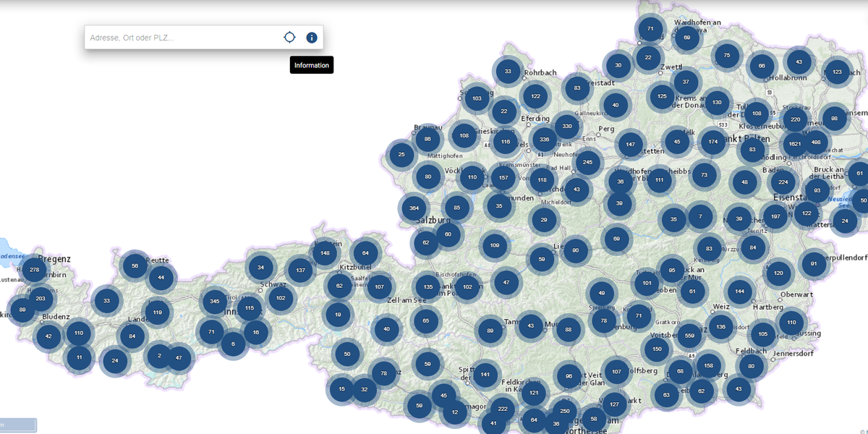Open the 104 cluster near Kitzbühel
The width and height of the screenshot is (868, 434).
[365, 252]
